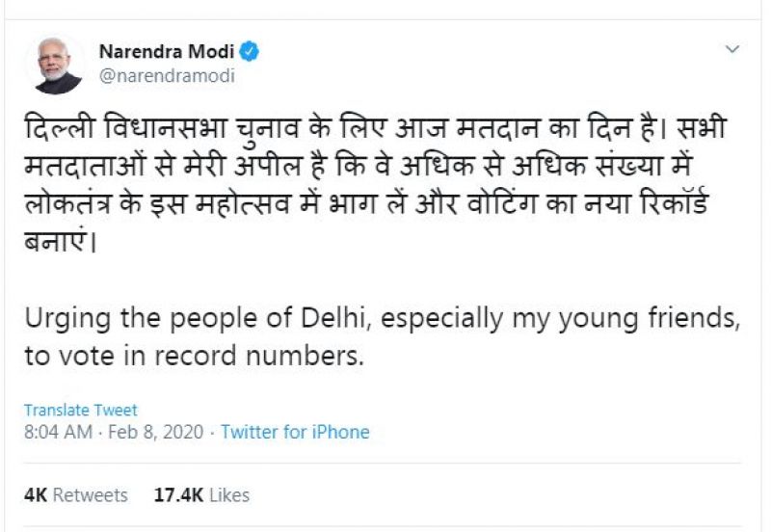Open the tweet options chevron menu
Viewport: 771px width, 532px height.
pyautogui.click(x=732, y=49)
